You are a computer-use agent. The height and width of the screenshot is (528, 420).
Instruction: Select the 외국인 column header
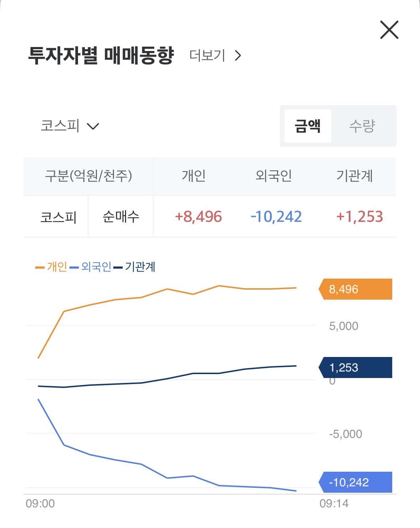coord(274,176)
